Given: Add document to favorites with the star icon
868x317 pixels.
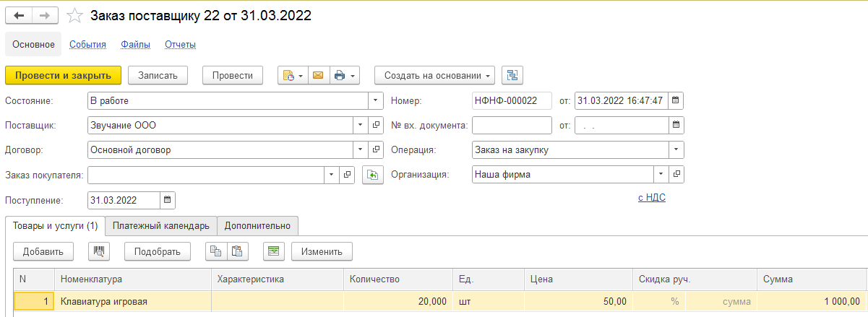Looking at the screenshot, I should coord(74,15).
